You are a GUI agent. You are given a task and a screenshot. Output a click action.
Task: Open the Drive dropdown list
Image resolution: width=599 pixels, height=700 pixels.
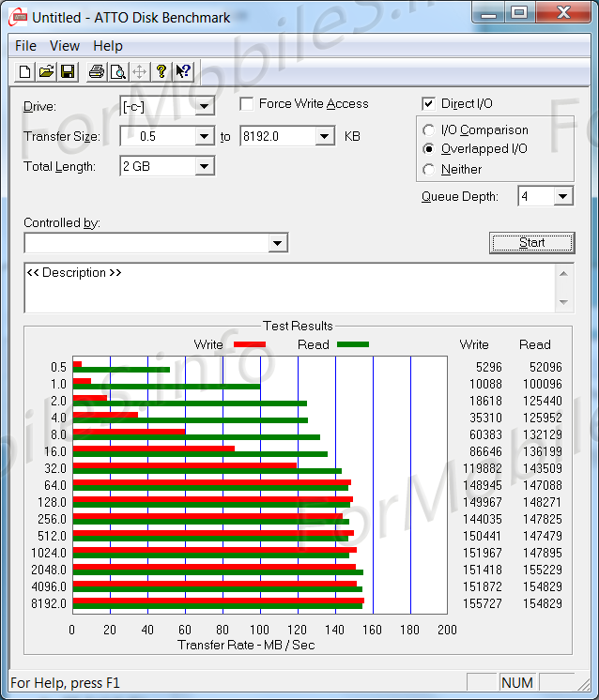click(205, 106)
